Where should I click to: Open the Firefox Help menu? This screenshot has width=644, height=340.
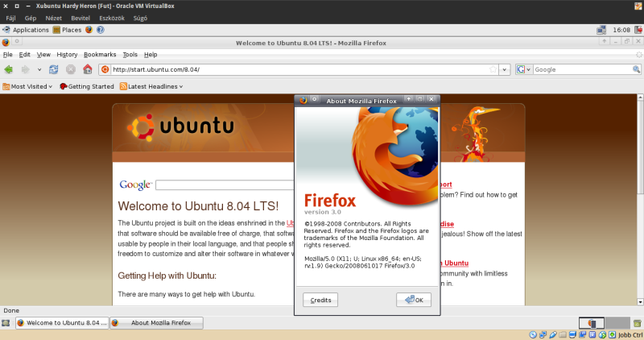[x=151, y=54]
